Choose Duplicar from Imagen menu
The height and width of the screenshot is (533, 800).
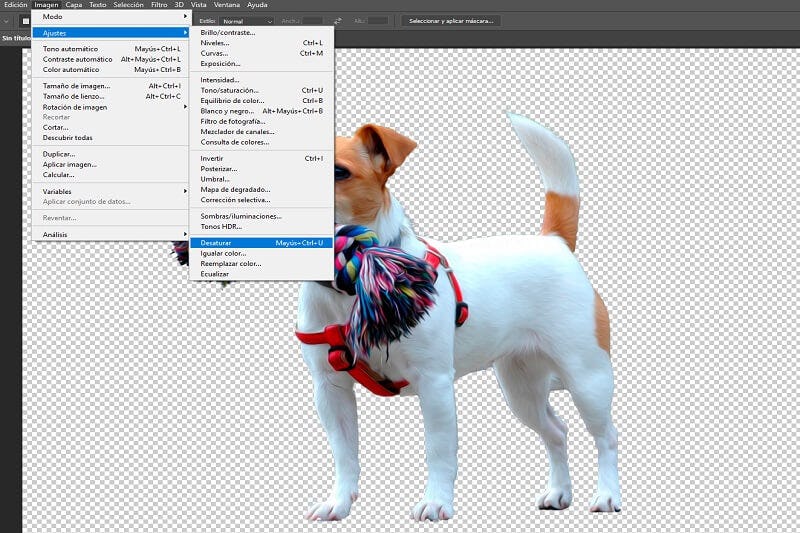pos(111,154)
